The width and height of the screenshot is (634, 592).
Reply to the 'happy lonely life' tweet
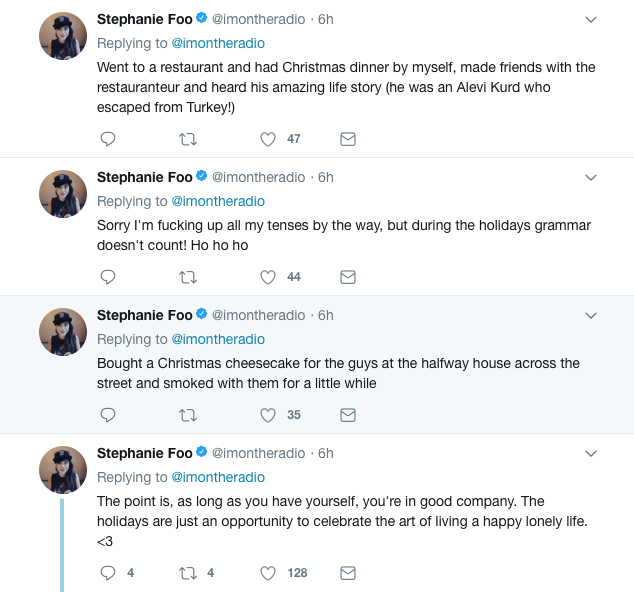108,573
